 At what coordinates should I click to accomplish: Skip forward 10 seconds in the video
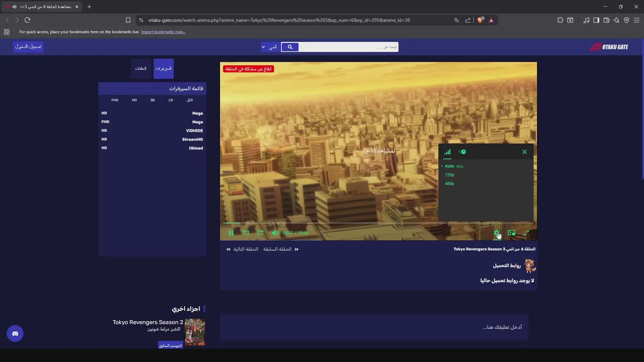click(x=260, y=233)
